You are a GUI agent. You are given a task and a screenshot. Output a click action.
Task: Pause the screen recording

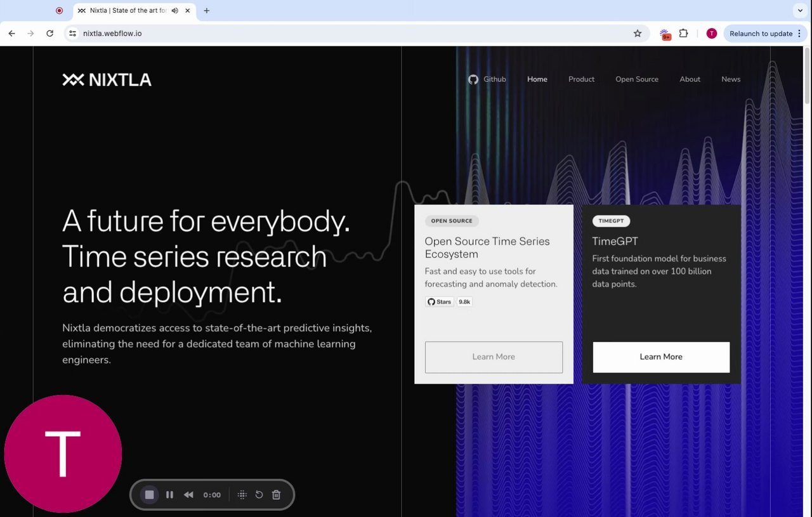169,495
